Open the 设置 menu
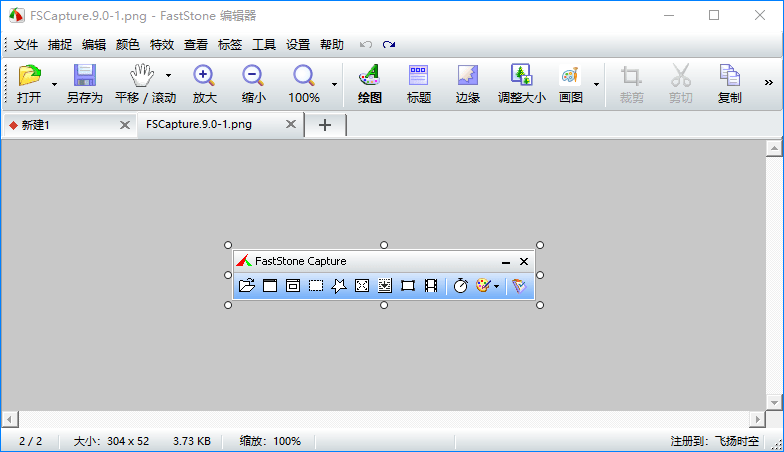This screenshot has height=452, width=784. pos(298,44)
